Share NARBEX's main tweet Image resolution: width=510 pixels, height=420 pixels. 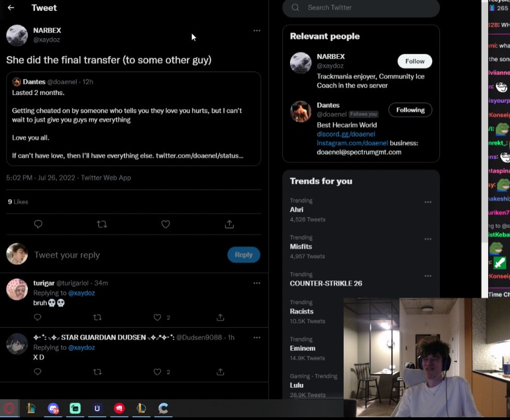229,224
